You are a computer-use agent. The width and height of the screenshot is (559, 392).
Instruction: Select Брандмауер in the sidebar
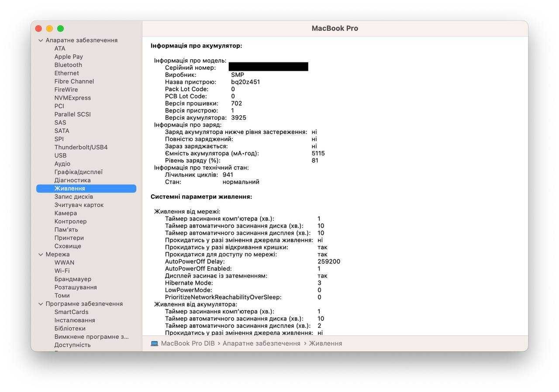(72, 279)
